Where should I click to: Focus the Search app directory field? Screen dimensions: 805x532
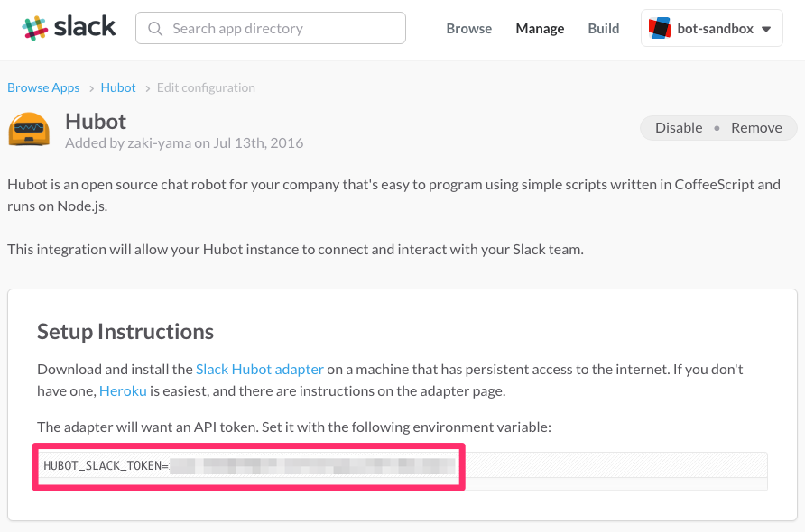click(271, 28)
